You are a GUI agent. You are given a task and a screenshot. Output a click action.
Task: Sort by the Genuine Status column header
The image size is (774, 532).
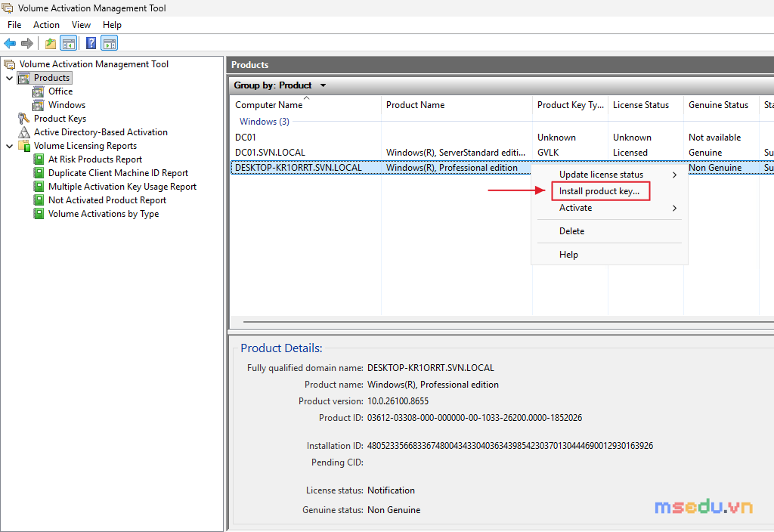(x=721, y=105)
